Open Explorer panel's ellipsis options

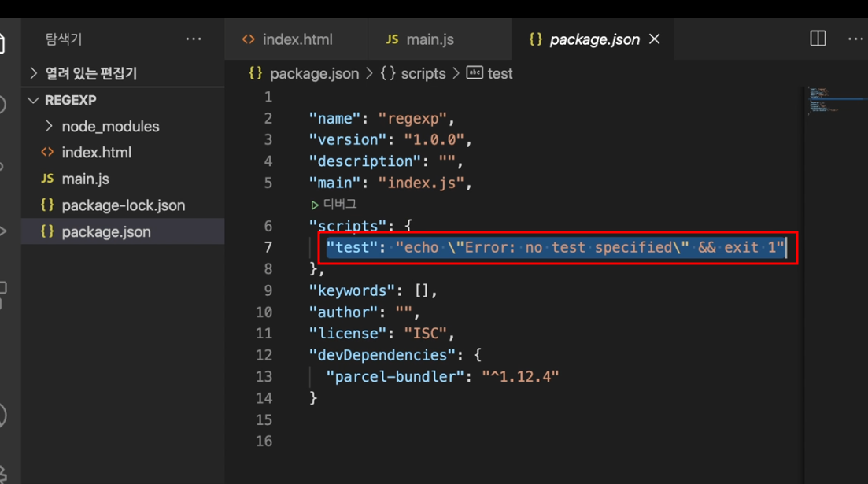click(x=194, y=39)
